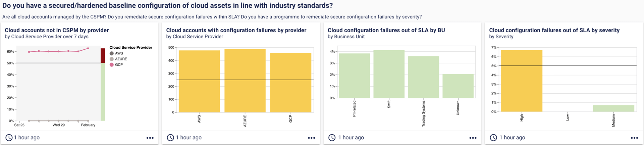
Task: Click the dark red threshold indicator bar
Action: pyautogui.click(x=103, y=56)
